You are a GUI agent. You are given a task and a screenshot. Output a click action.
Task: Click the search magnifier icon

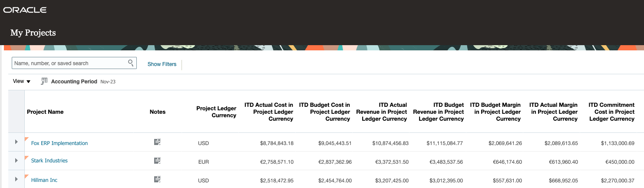[131, 63]
